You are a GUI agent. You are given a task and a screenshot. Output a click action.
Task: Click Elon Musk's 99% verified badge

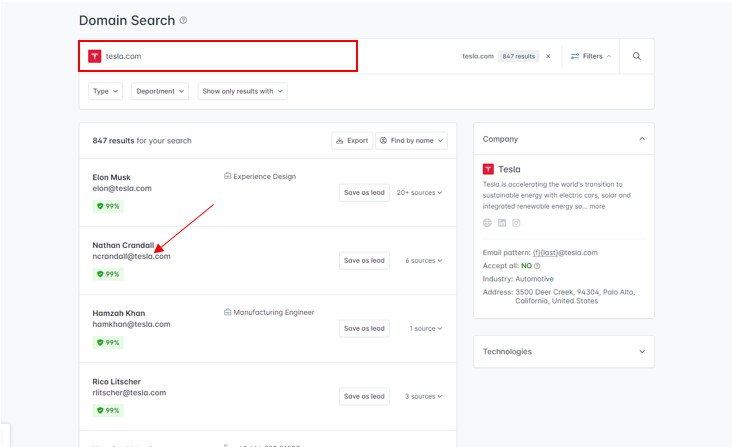tap(107, 206)
